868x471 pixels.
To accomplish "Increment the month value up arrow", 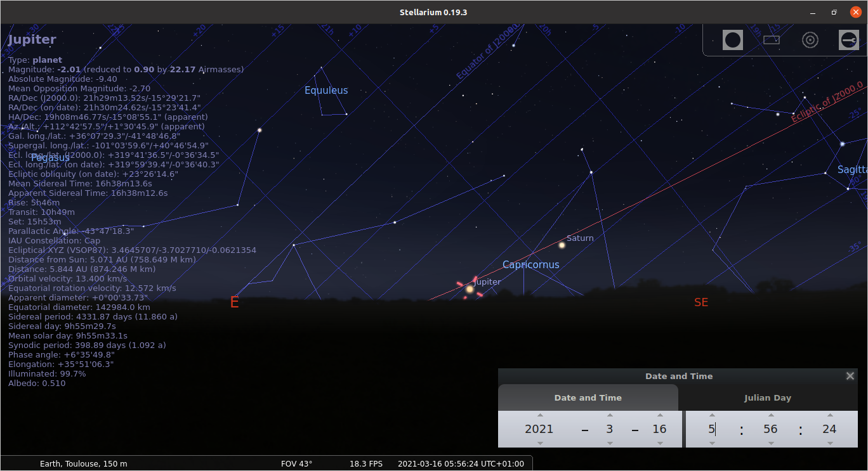I will (610, 415).
